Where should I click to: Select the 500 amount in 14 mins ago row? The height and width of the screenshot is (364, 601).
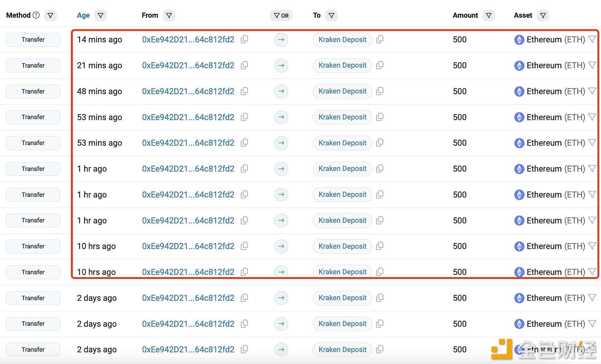click(x=460, y=39)
